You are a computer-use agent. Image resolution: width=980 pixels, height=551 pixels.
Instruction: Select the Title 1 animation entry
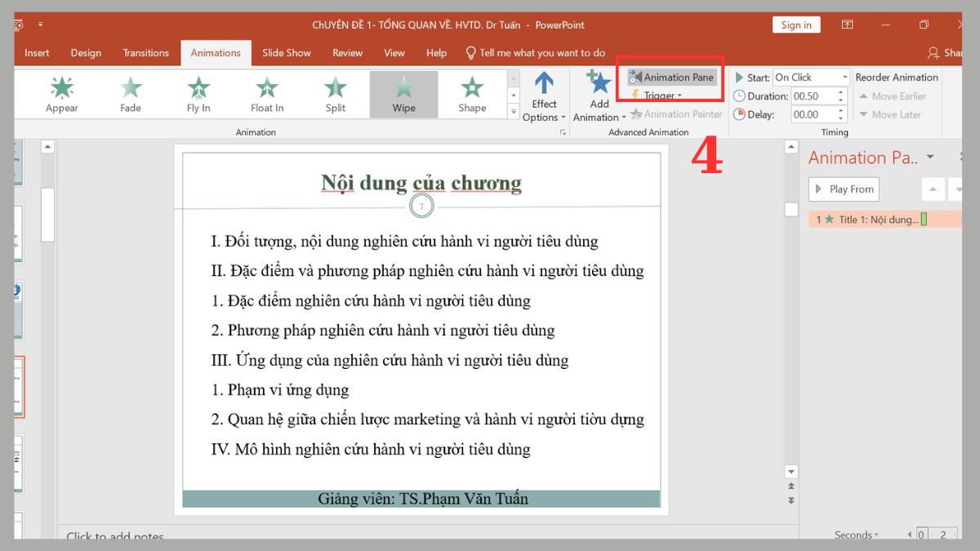(x=866, y=219)
